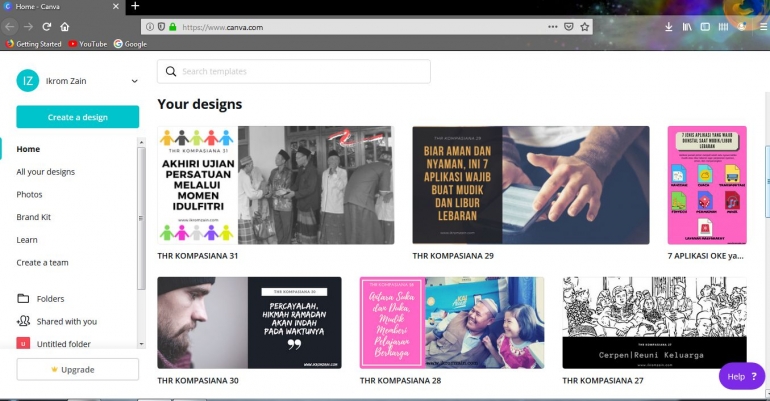Click the THR KOMPASIANA 27 title
Image resolution: width=770 pixels, height=401 pixels.
(603, 380)
